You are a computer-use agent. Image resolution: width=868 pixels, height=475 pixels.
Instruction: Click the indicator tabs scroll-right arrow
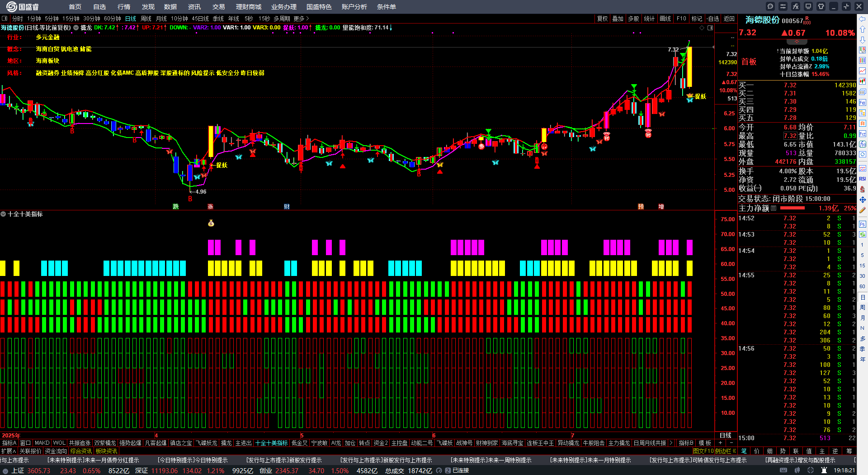tap(671, 443)
